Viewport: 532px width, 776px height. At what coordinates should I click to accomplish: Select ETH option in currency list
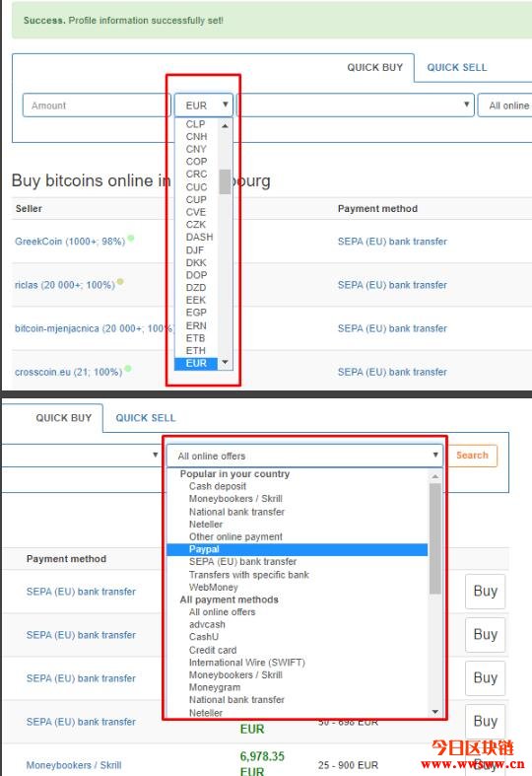pyautogui.click(x=196, y=350)
